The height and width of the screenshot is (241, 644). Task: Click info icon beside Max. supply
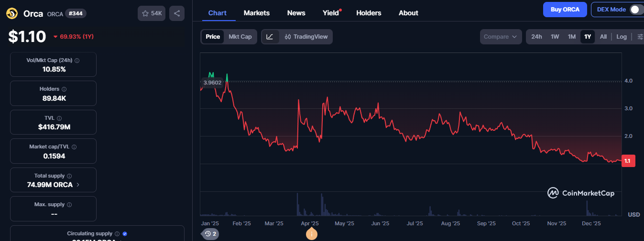tap(69, 205)
